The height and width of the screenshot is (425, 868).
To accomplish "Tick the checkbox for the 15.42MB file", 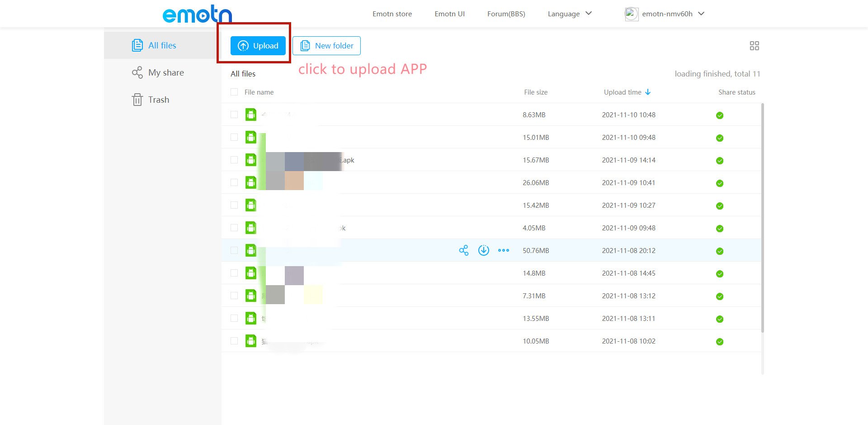I will pyautogui.click(x=234, y=205).
